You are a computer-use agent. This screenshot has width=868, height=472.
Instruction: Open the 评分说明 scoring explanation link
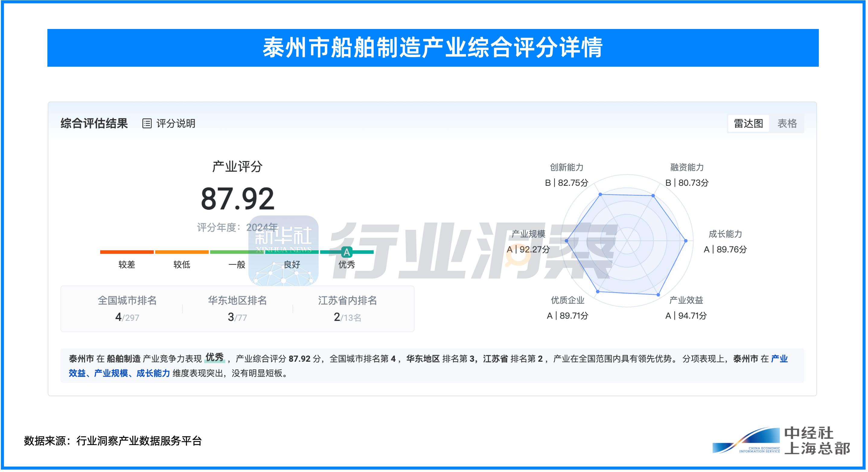176,123
